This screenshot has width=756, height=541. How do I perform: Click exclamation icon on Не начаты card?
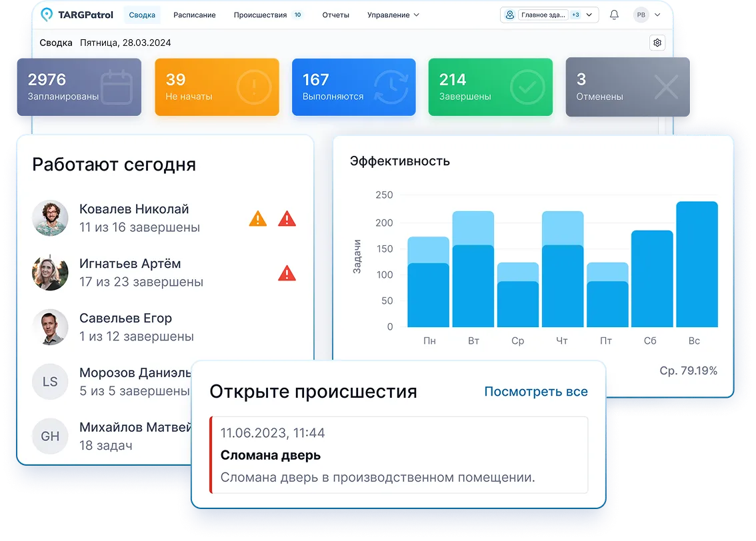pos(254,87)
